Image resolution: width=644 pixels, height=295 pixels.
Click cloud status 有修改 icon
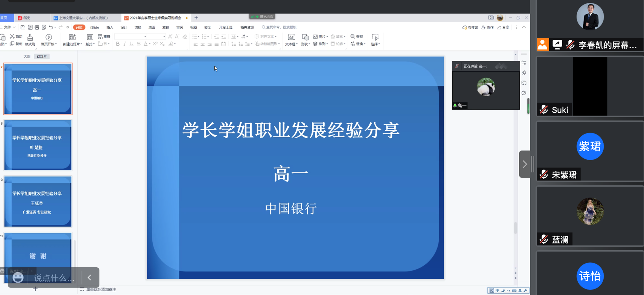pyautogui.click(x=465, y=27)
